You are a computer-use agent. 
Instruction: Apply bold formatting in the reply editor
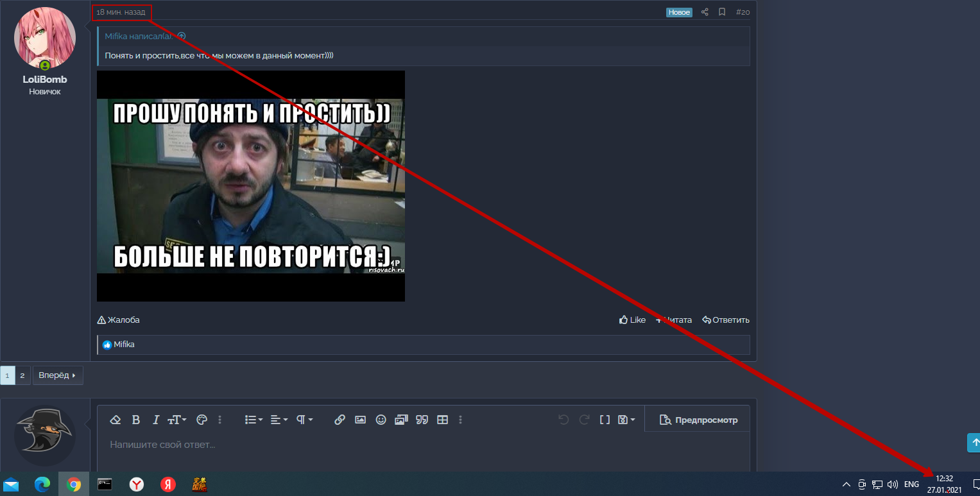pos(135,419)
